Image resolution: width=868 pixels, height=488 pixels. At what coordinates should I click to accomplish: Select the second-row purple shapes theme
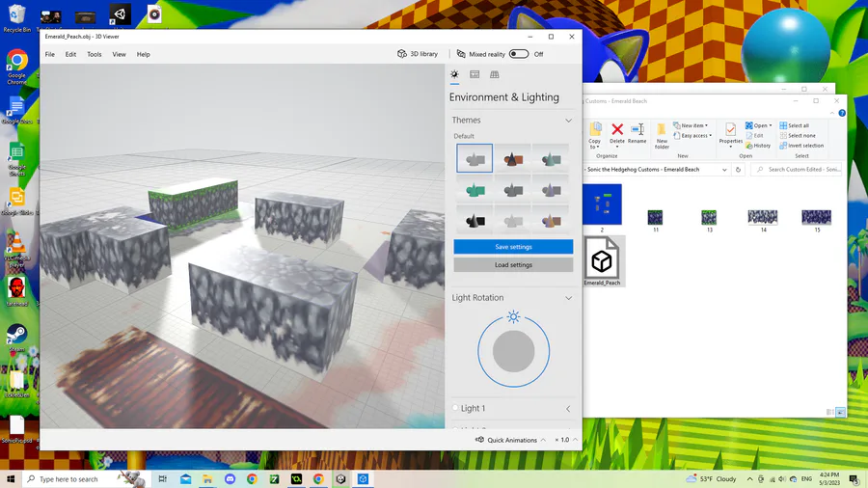point(551,189)
